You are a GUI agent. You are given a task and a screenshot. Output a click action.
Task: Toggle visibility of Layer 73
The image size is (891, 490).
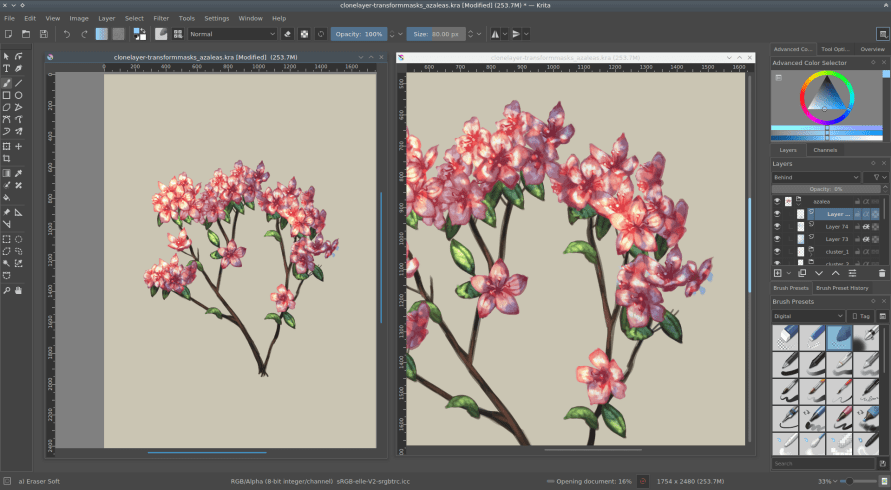(x=777, y=239)
